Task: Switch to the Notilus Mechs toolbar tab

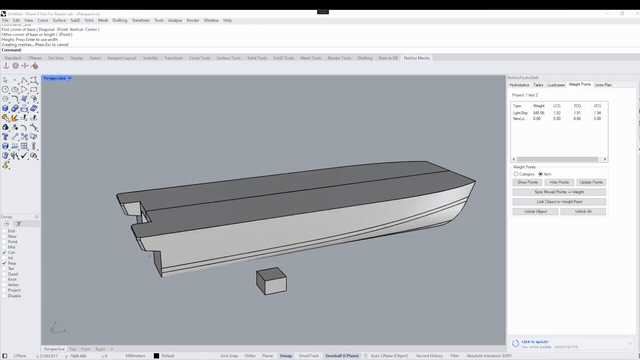Action: 416,58
